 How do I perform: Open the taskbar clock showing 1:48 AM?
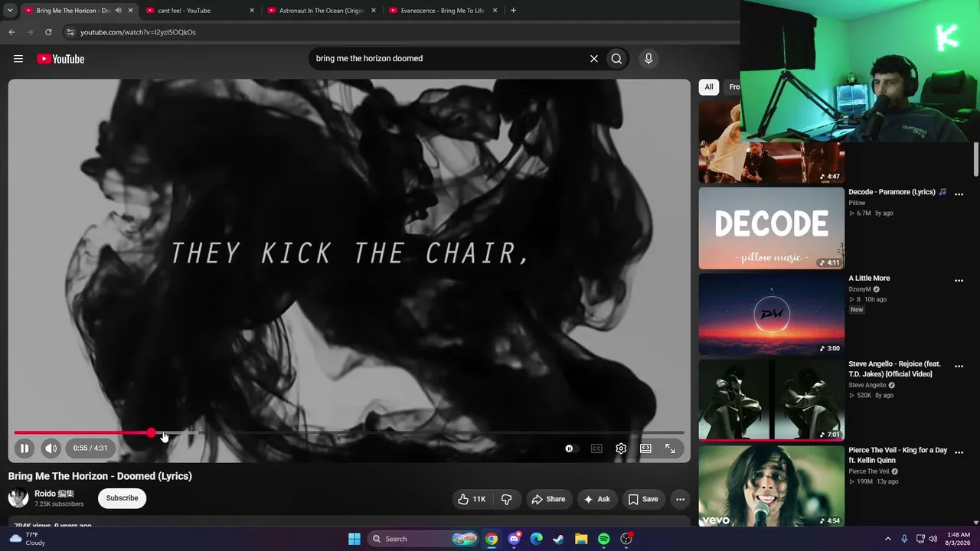(x=959, y=539)
